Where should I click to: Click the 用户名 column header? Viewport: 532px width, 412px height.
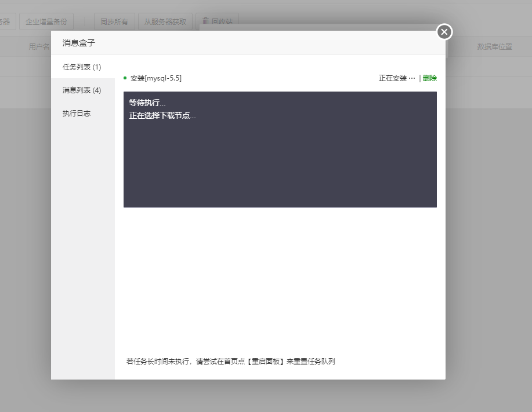[x=39, y=46]
